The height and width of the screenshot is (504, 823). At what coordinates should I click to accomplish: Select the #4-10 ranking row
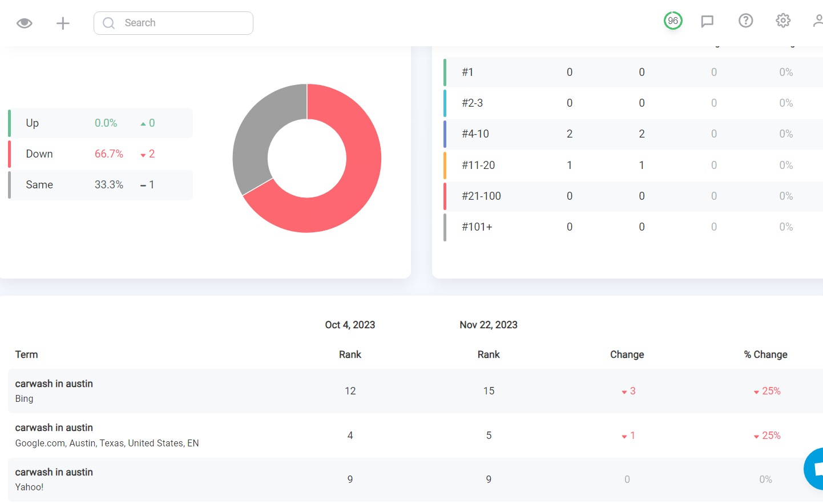(633, 134)
